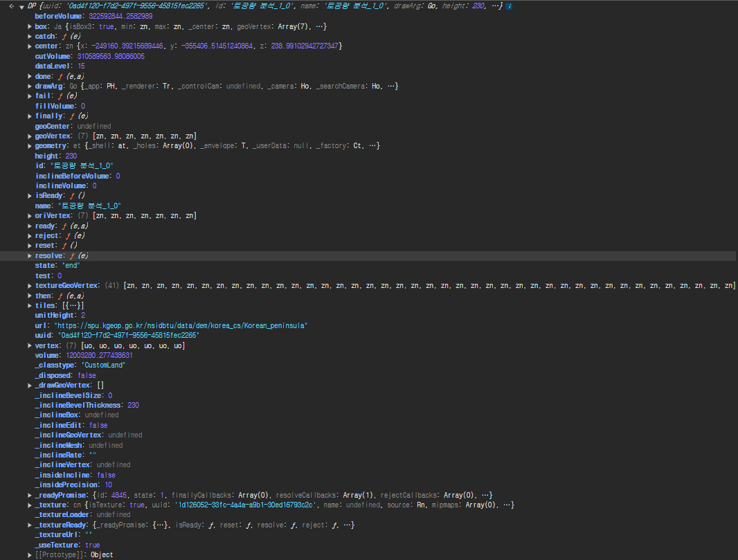Expand the done function entry
The width and height of the screenshot is (738, 560).
30,76
